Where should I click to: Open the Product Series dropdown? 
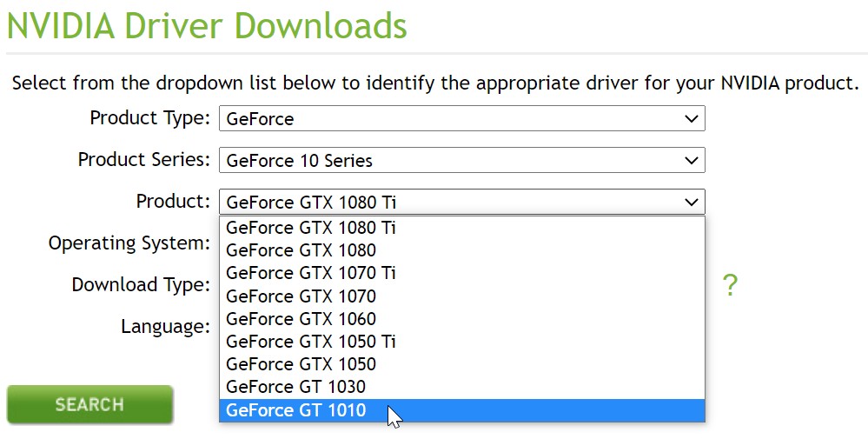(x=461, y=161)
